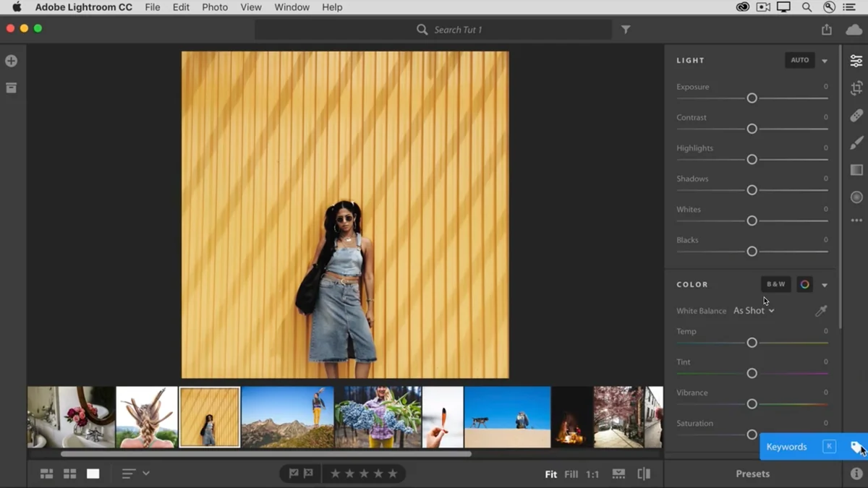The height and width of the screenshot is (488, 868).
Task: Open the sort order dropdown
Action: tap(135, 474)
